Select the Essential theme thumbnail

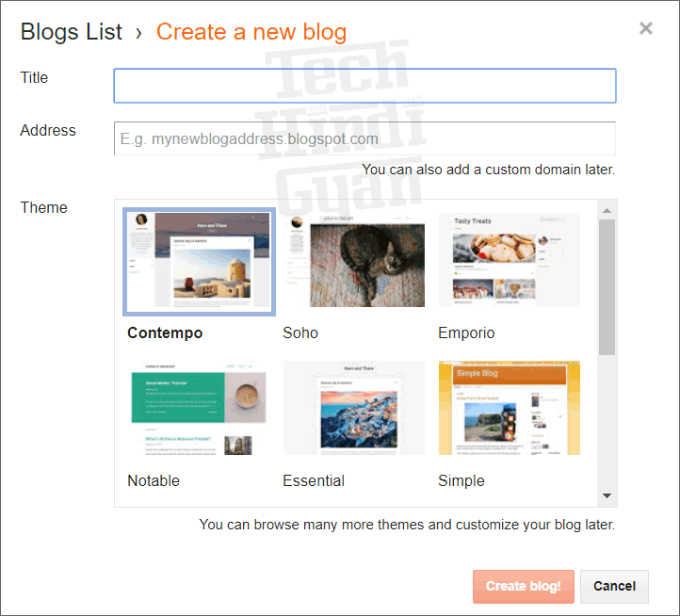[354, 408]
